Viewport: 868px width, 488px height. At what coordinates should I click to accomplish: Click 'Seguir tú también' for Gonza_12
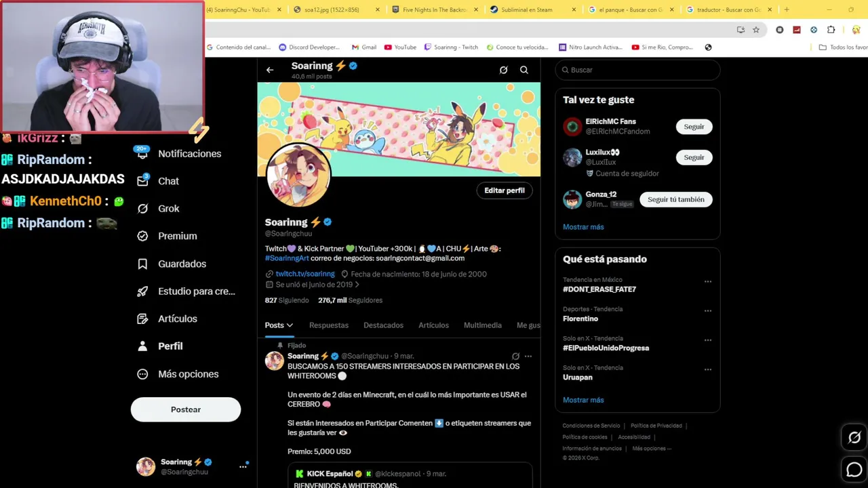click(676, 199)
